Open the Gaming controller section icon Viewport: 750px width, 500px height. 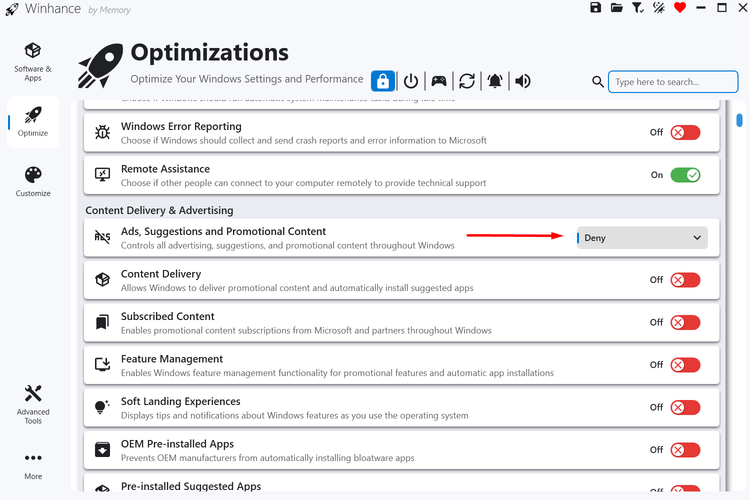tap(438, 81)
